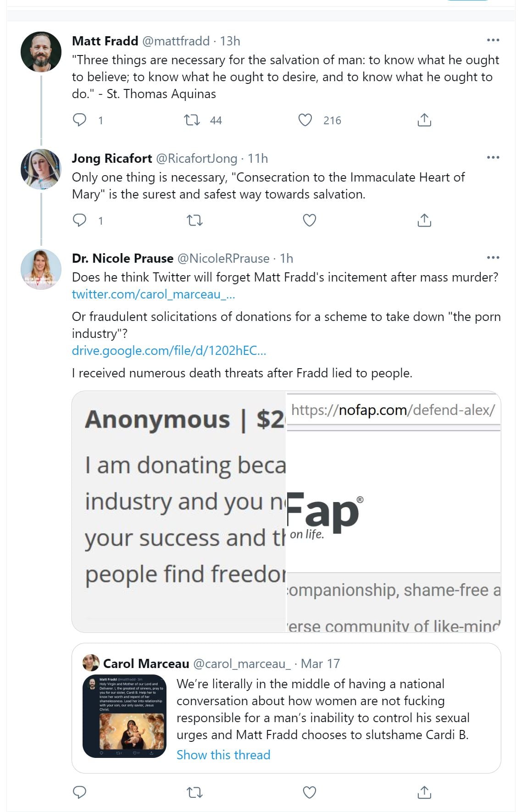Open the drive.google.com file link
This screenshot has width=521, height=812.
click(169, 351)
